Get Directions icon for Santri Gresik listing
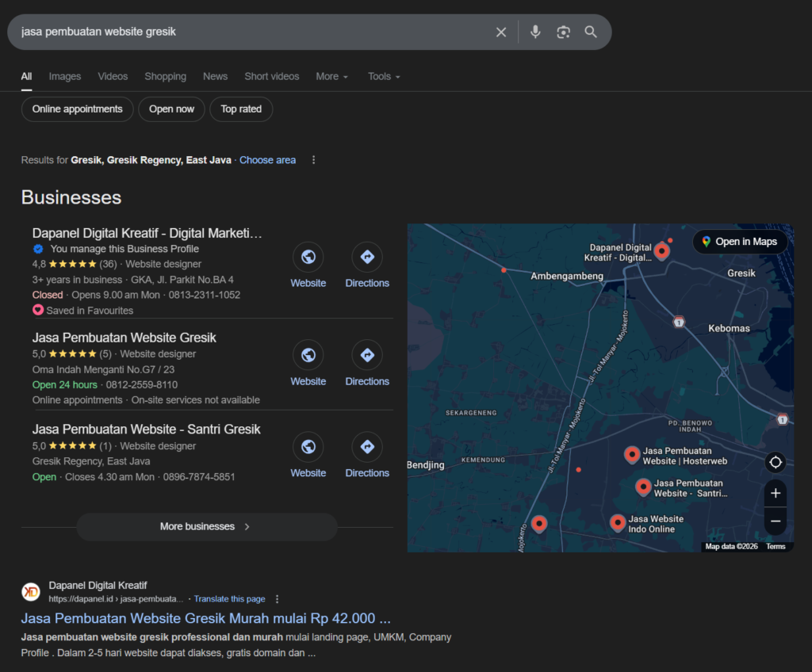This screenshot has width=812, height=672. pyautogui.click(x=367, y=447)
